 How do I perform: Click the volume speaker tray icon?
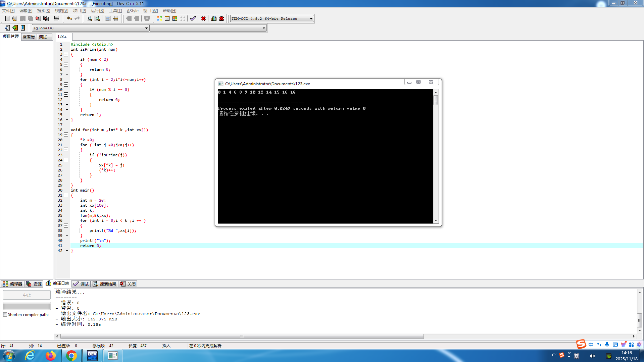pos(592,356)
